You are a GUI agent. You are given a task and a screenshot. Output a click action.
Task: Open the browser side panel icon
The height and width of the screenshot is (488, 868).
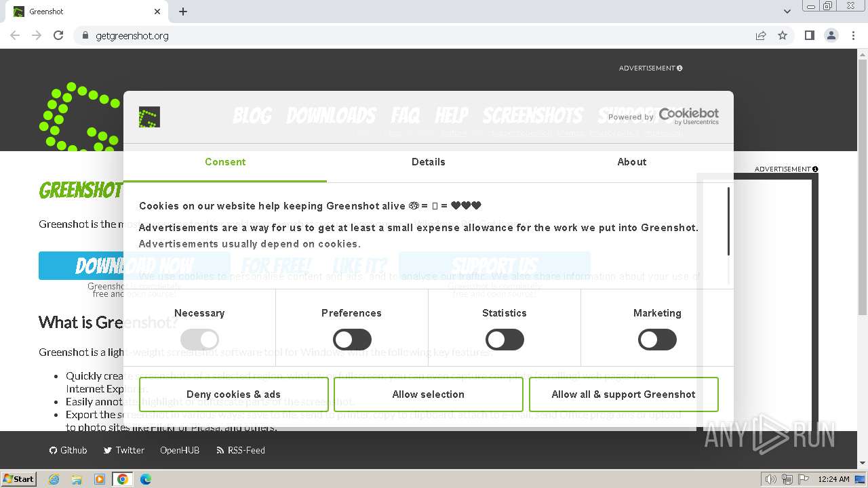(810, 35)
